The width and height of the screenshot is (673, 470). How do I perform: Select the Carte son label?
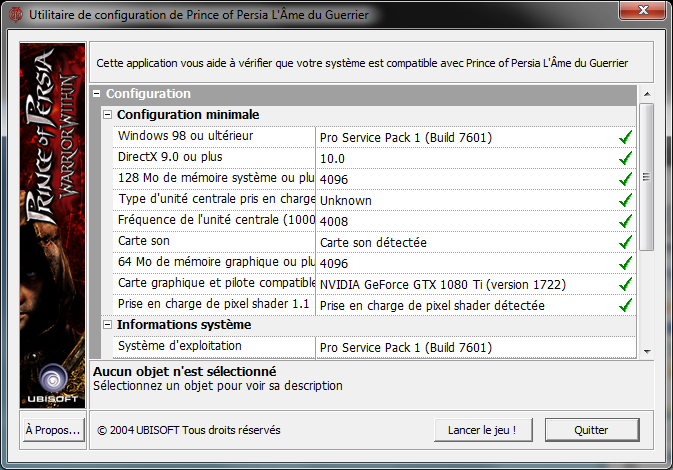point(144,241)
